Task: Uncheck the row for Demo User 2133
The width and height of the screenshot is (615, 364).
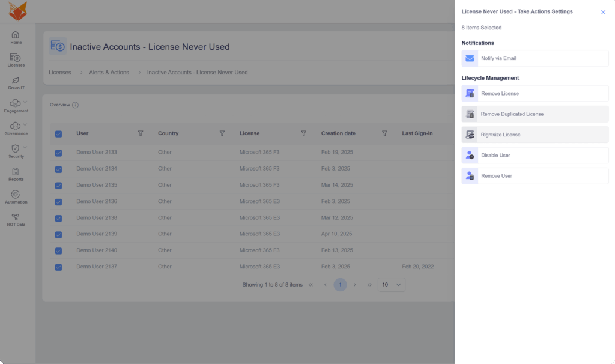Action: [58, 152]
